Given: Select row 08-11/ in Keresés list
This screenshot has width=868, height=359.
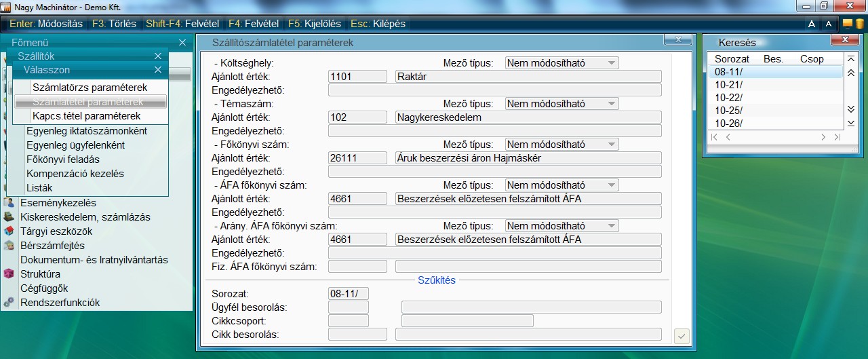Looking at the screenshot, I should tap(776, 72).
